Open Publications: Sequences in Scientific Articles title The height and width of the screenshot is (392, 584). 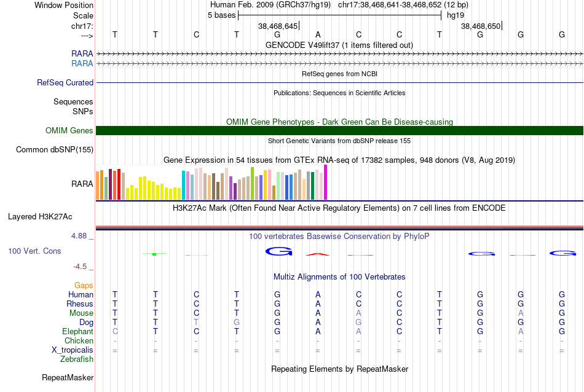(339, 93)
